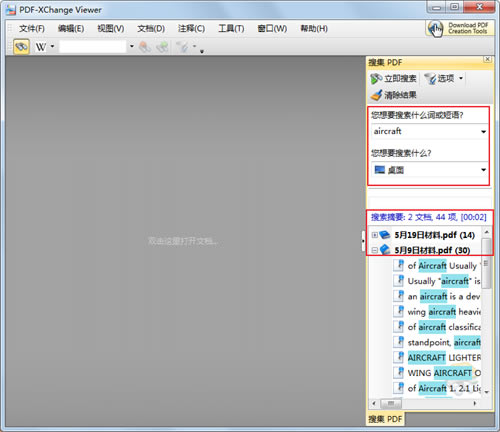Open the 文件(F) menu
Image resolution: width=500 pixels, height=432 pixels.
pyautogui.click(x=32, y=29)
